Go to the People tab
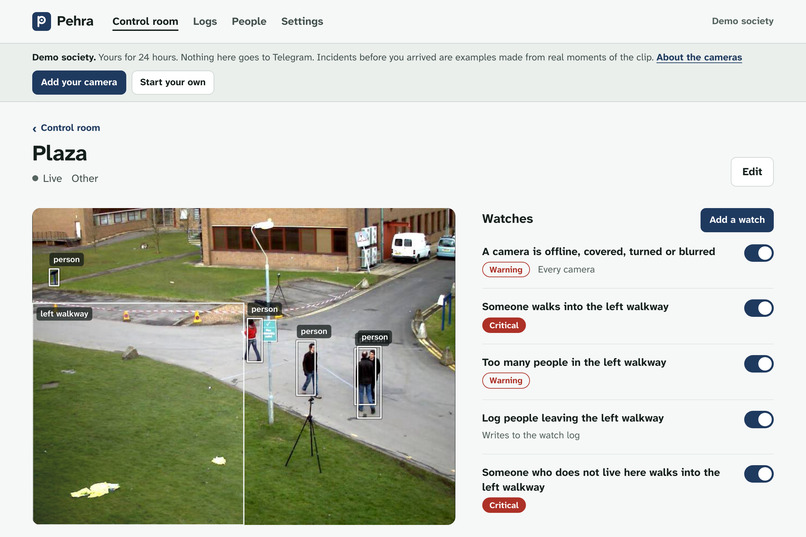The image size is (806, 537). pos(249,21)
